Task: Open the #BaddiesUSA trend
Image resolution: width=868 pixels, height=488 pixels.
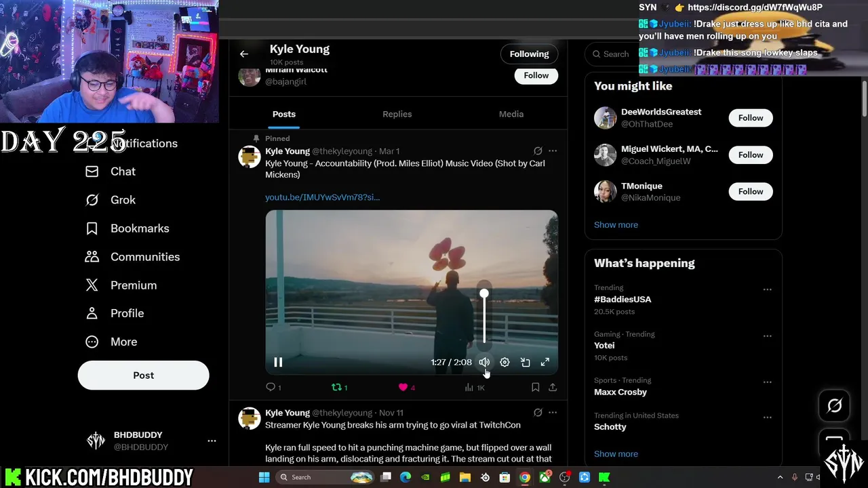Action: click(623, 299)
